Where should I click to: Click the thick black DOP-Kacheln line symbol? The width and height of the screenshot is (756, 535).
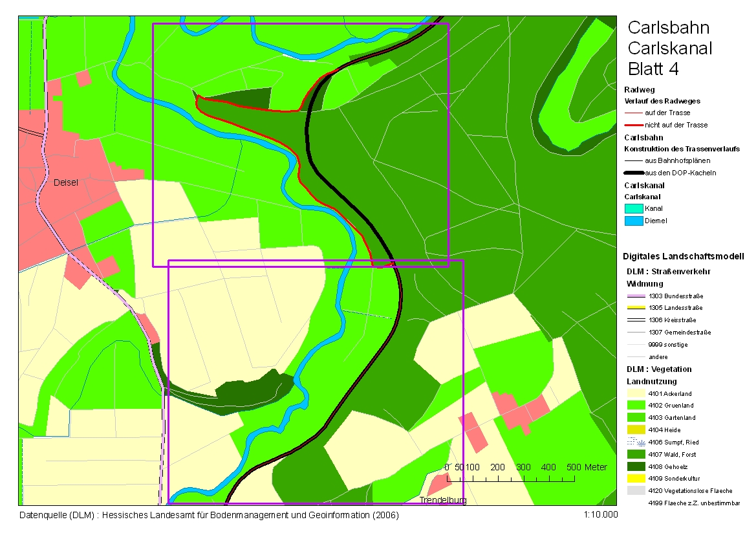[x=634, y=173]
